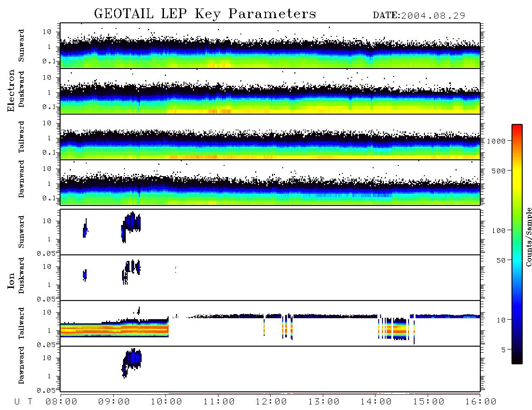
Task: Click the 08:00 time axis label
Action: [x=61, y=402]
